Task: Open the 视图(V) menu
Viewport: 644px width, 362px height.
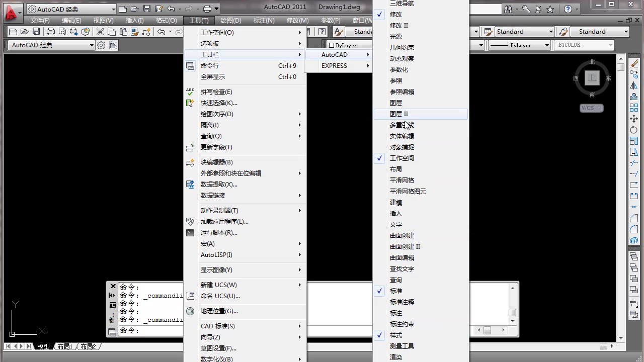Action: [x=103, y=21]
